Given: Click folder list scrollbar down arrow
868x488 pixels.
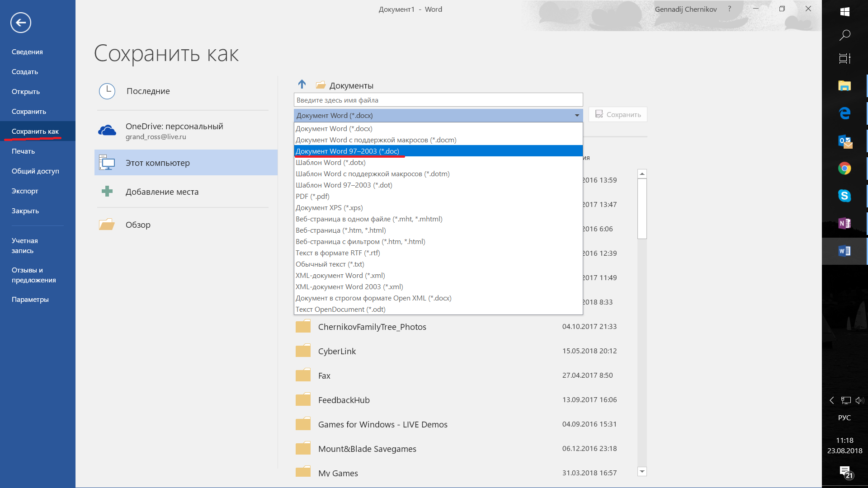Looking at the screenshot, I should (642, 471).
